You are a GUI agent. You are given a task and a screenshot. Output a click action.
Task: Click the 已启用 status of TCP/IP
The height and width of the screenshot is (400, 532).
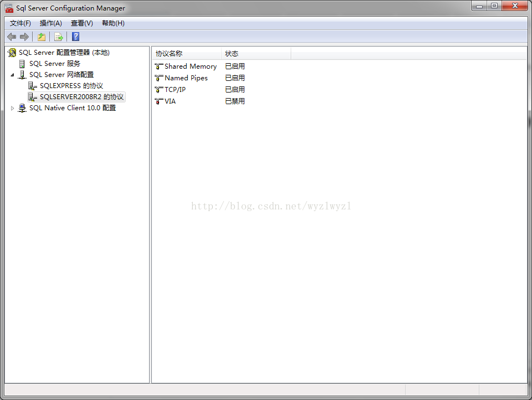click(235, 90)
